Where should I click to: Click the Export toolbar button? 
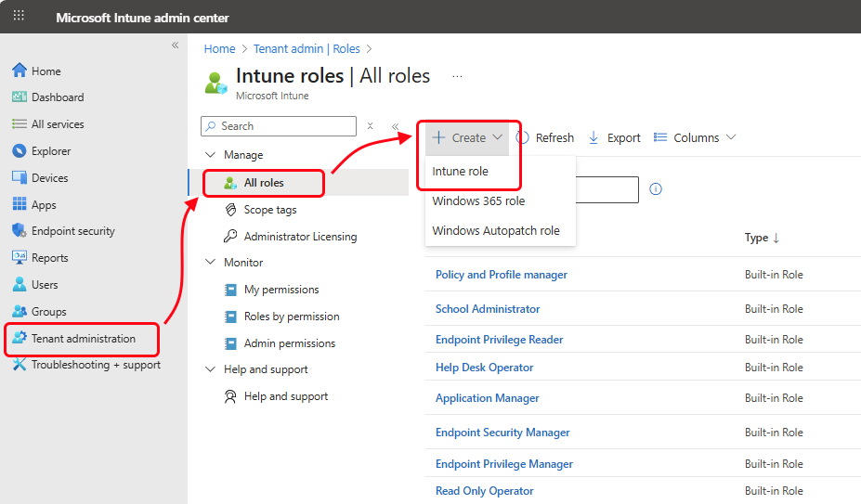point(615,137)
